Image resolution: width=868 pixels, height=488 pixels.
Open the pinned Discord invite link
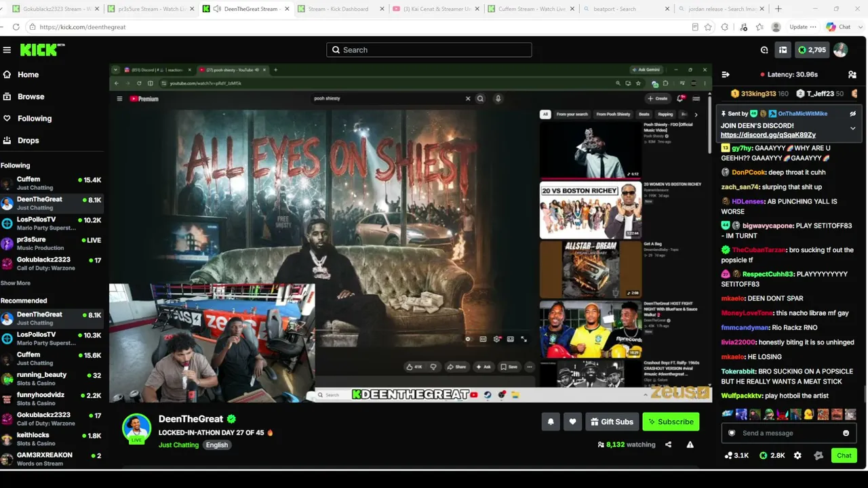(768, 135)
